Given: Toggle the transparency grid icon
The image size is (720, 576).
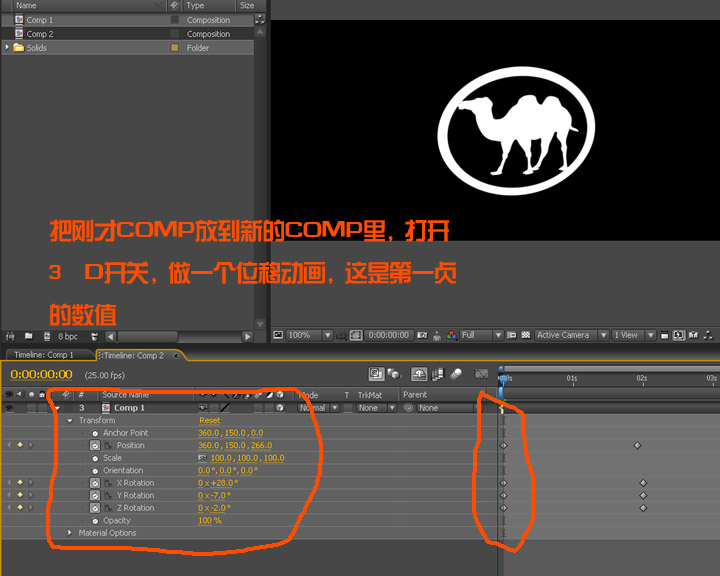Looking at the screenshot, I should [x=526, y=335].
